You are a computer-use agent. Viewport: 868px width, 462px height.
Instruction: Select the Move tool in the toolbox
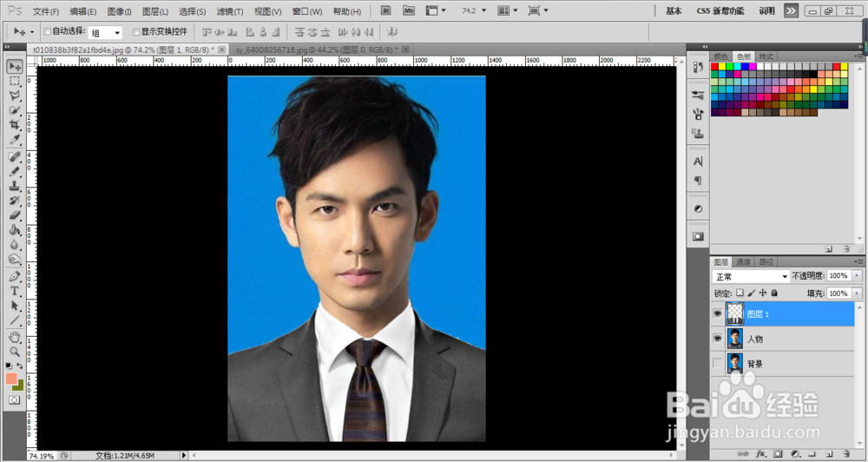point(15,67)
